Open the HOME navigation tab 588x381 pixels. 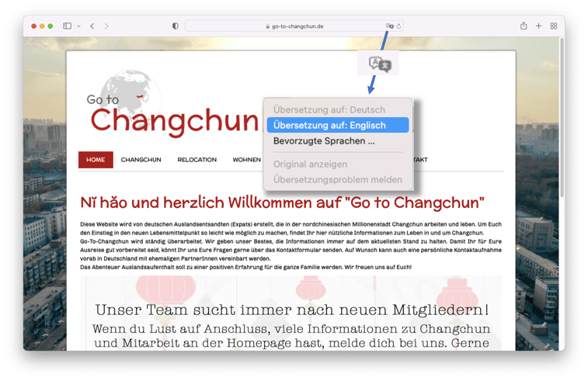[x=96, y=160]
